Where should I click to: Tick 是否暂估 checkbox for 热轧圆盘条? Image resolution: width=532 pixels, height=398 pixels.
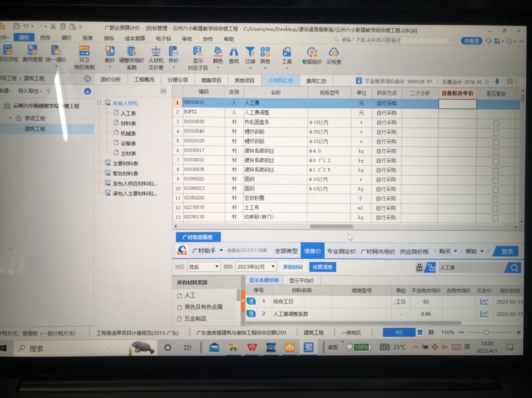[x=496, y=123]
